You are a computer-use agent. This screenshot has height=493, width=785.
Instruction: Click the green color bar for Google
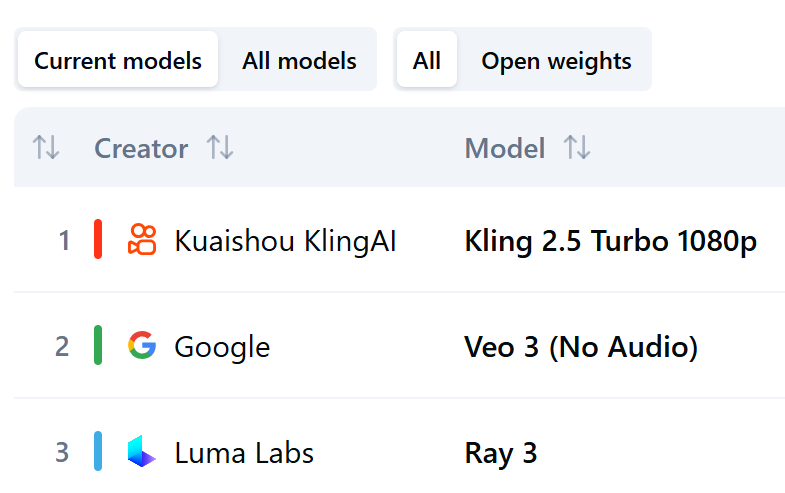[98, 346]
